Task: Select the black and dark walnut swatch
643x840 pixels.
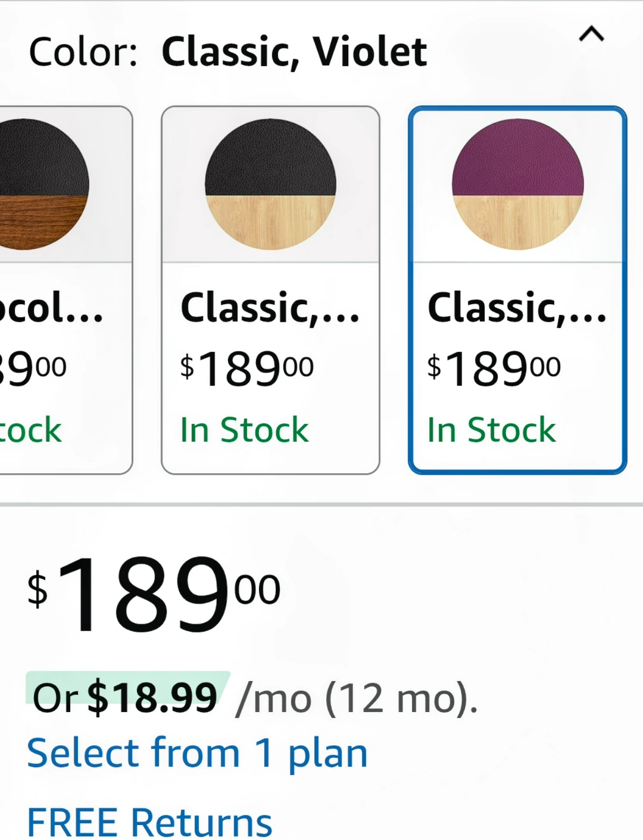Action: pos(42,185)
